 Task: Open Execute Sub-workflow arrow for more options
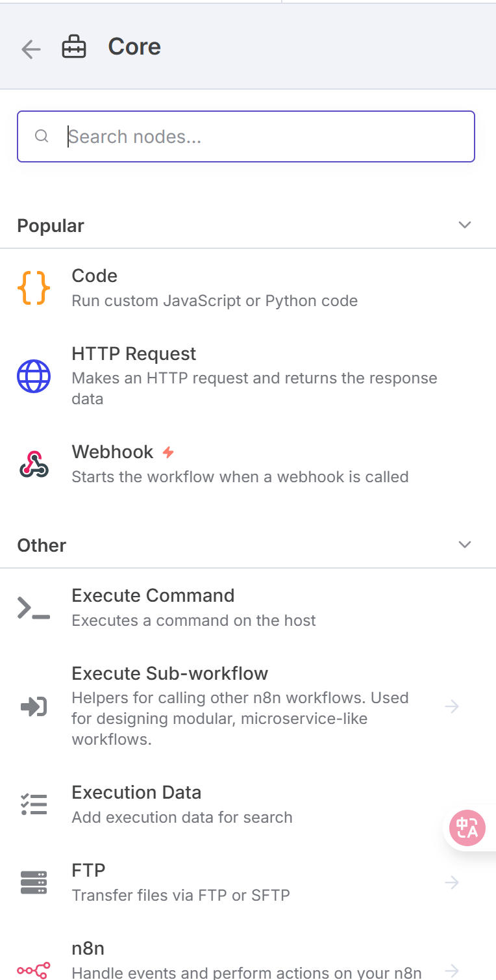pos(453,706)
